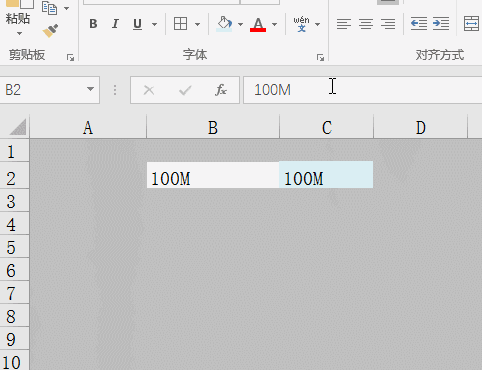Click the Increase Indent icon
The image size is (482, 370).
[x=441, y=24]
